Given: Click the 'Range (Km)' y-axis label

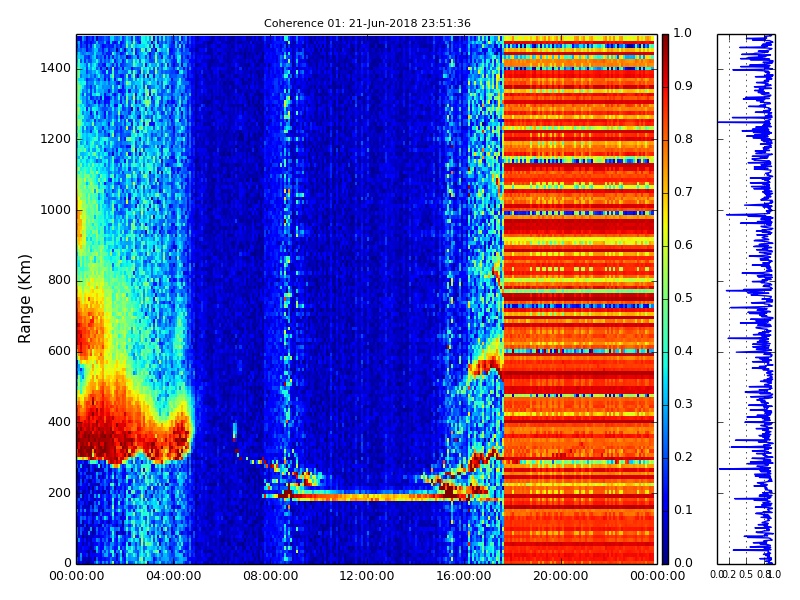Looking at the screenshot, I should pos(24,299).
